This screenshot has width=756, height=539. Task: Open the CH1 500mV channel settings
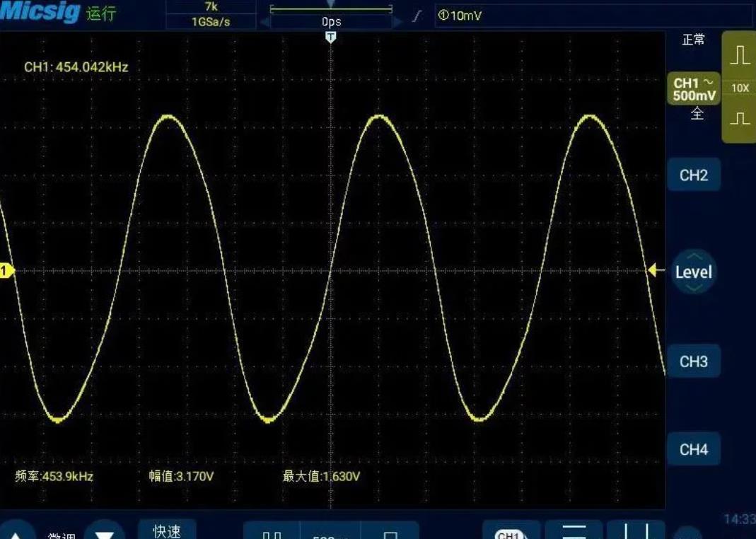click(694, 89)
